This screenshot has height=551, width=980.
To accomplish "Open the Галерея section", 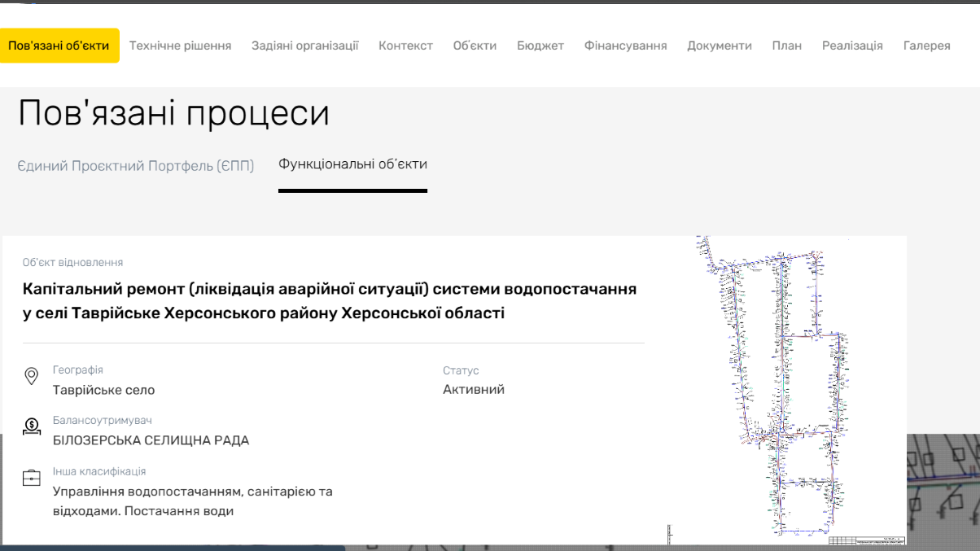I will coord(926,46).
